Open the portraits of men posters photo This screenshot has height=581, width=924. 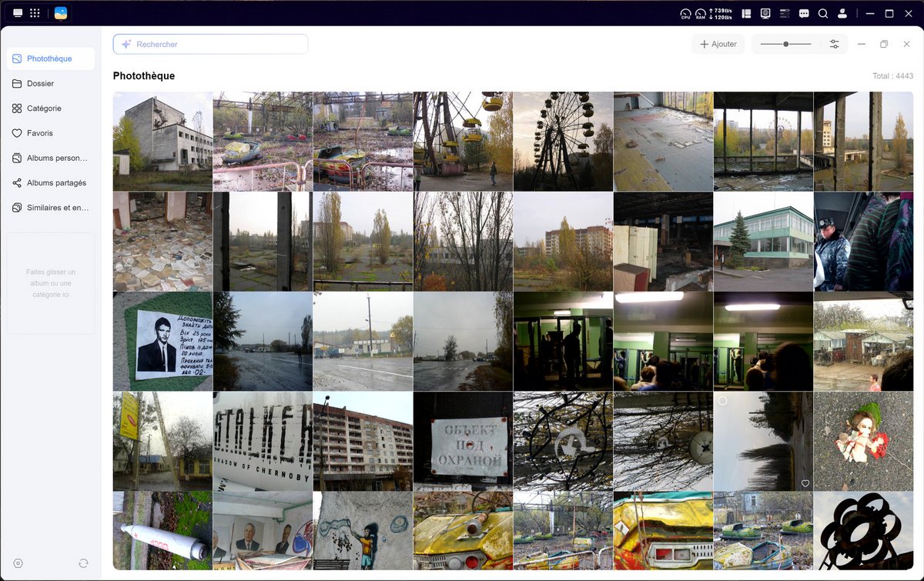pyautogui.click(x=263, y=531)
